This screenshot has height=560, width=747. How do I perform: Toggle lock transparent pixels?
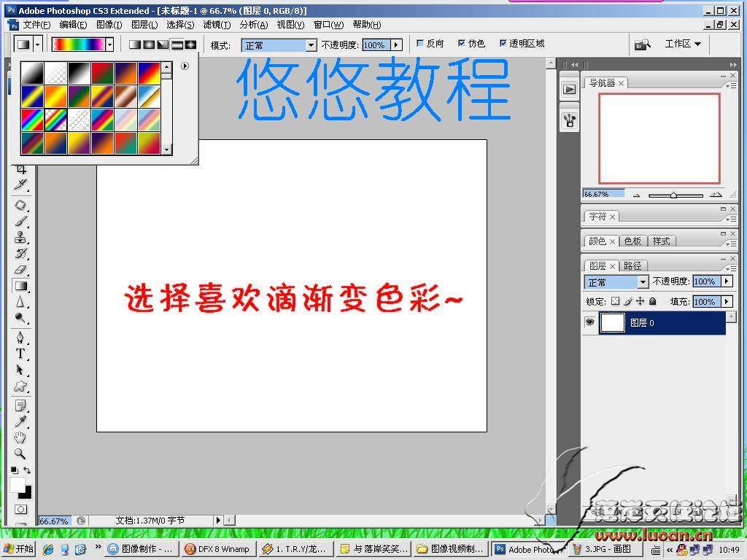point(616,301)
